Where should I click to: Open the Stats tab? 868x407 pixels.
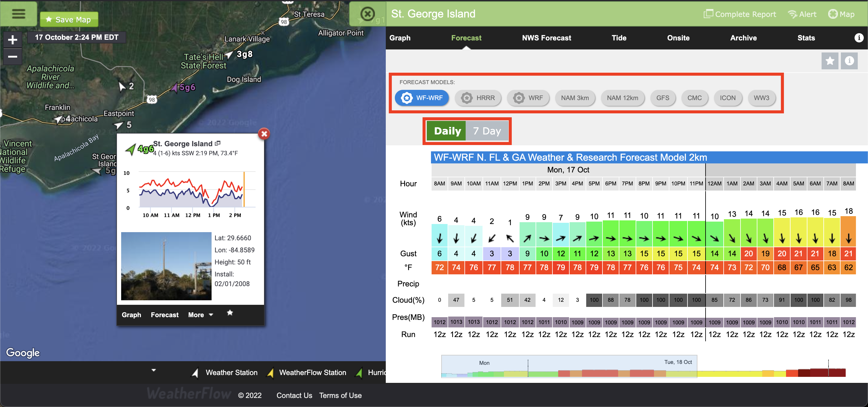point(806,38)
